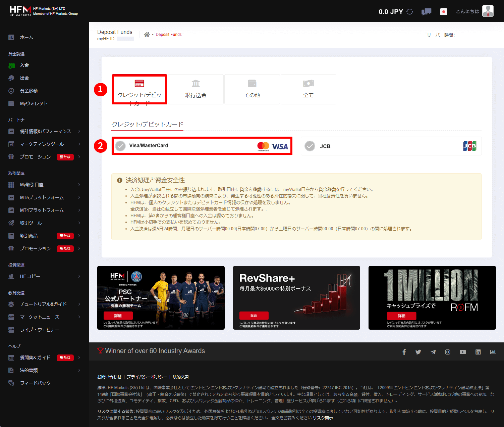
Task: Open the home breadcrumb icon
Action: coord(147,34)
